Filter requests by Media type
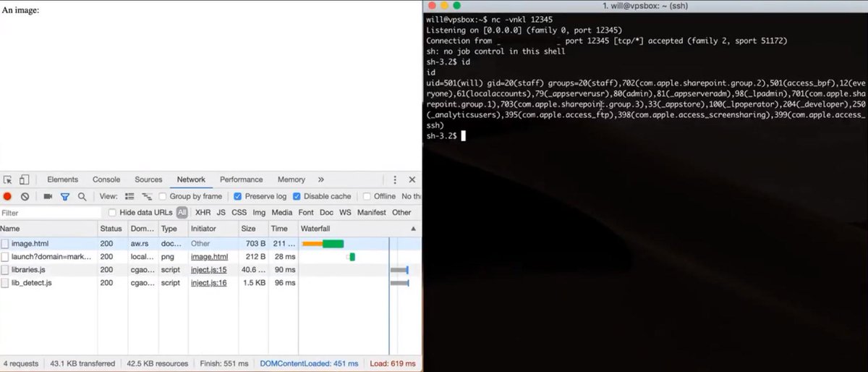Screen dimensions: 868x372 pyautogui.click(x=282, y=213)
